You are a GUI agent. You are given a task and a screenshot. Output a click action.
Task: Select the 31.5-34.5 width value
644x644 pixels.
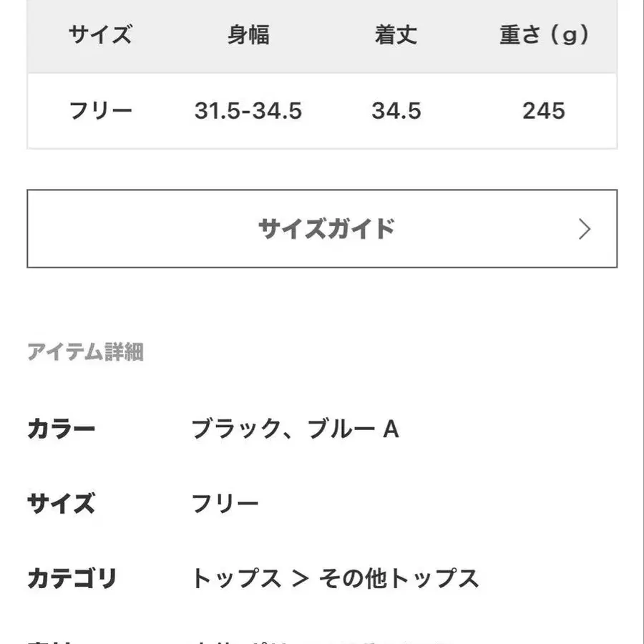(248, 111)
